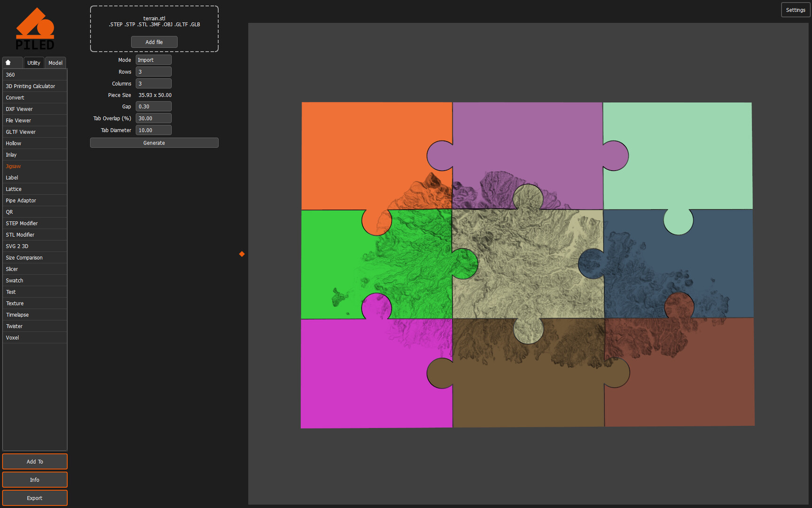This screenshot has height=508, width=812.
Task: Switch to the Model tab
Action: [x=55, y=63]
